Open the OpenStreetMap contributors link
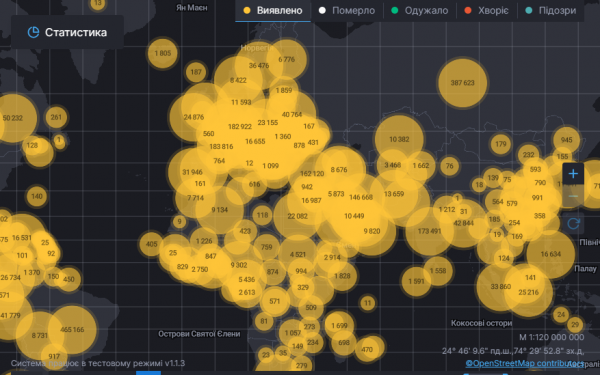The width and height of the screenshot is (600, 375). (525, 363)
